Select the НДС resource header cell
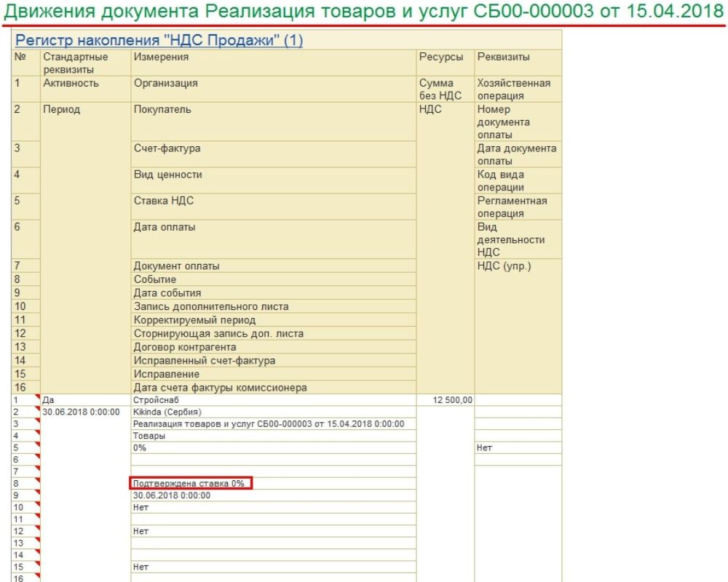 click(x=446, y=248)
